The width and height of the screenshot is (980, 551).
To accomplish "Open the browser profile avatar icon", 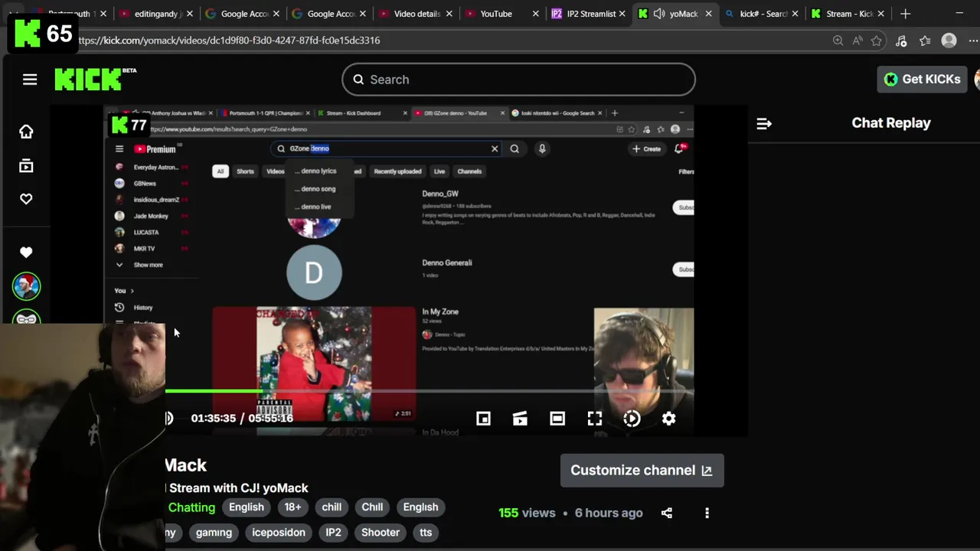I will click(949, 41).
